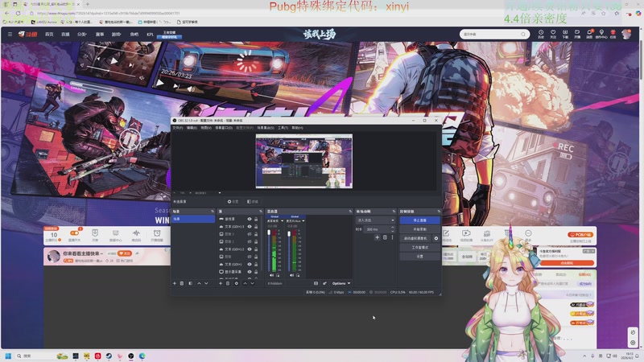The image size is (644, 362).
Task: Toggle lock on display capture source
Action: [x=256, y=272]
